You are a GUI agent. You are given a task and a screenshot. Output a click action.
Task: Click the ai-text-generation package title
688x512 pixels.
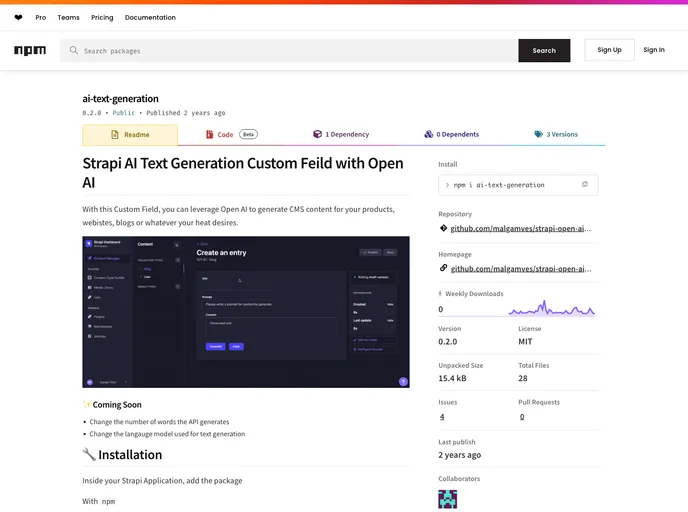(120, 99)
